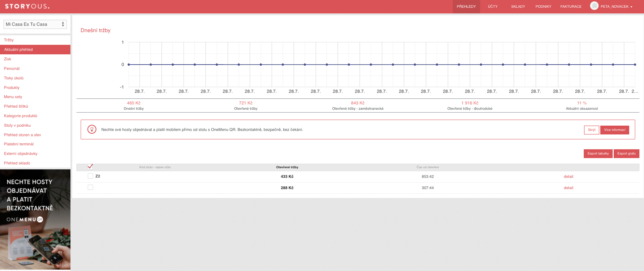
Task: Click the Kód stolu - název účtu header
Action: [x=155, y=167]
